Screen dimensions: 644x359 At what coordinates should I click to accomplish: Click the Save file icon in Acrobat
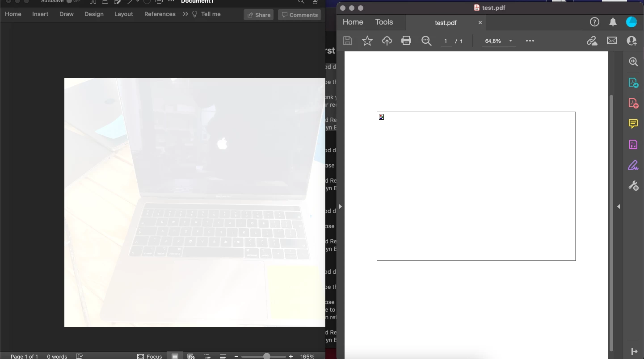tap(348, 41)
